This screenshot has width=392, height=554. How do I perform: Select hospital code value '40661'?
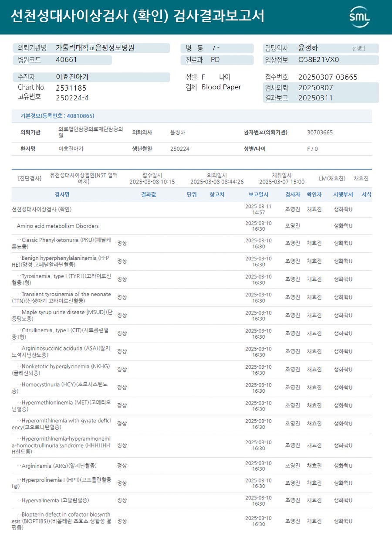67,60
